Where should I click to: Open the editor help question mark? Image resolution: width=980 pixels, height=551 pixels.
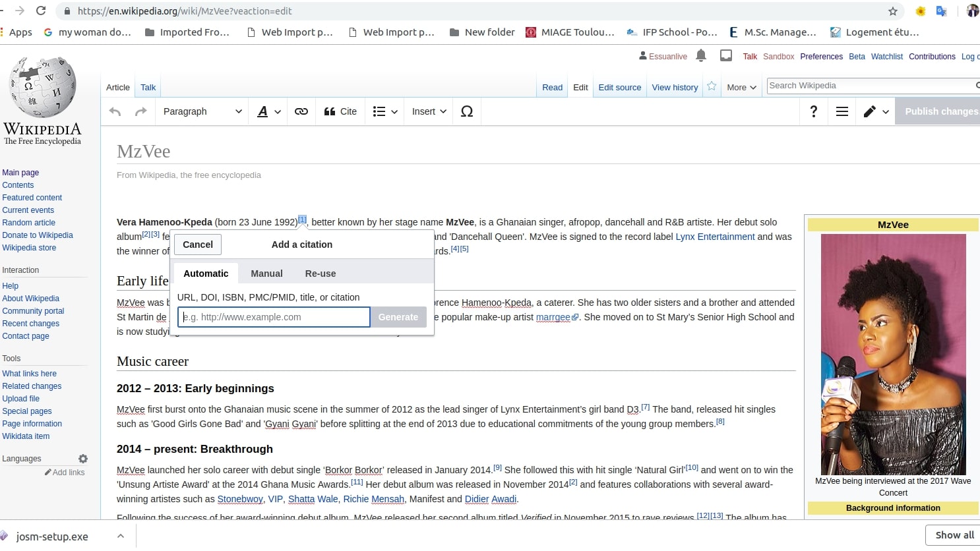pyautogui.click(x=814, y=111)
